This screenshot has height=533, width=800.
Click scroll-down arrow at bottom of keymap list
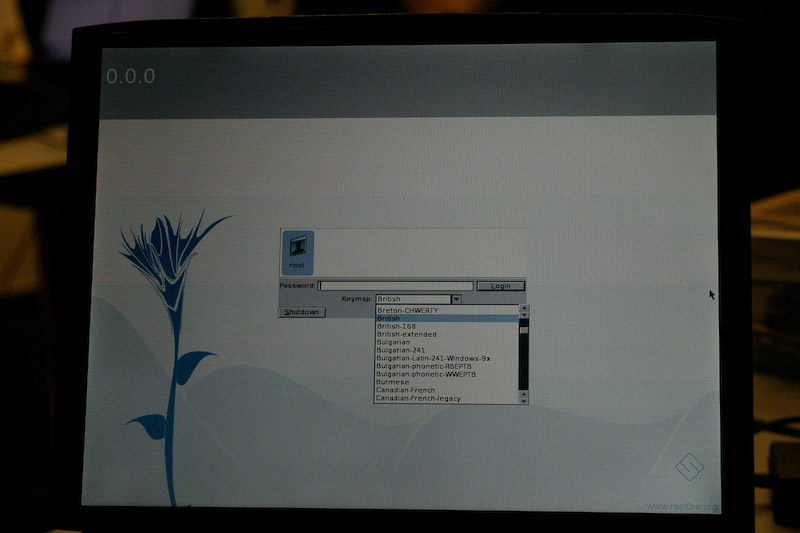[523, 399]
